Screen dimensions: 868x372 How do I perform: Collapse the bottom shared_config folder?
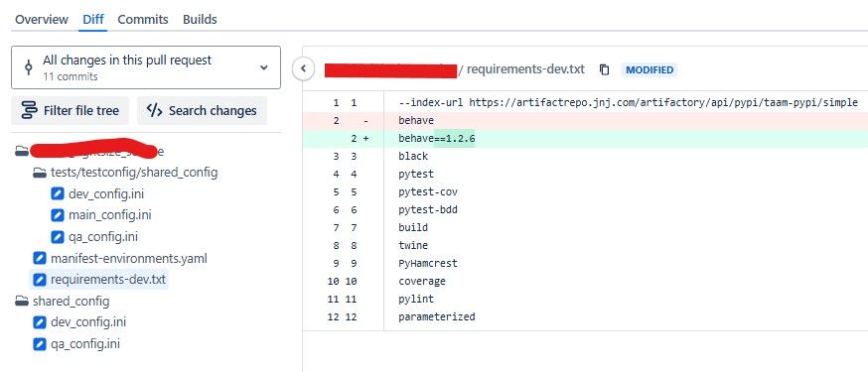(62, 302)
